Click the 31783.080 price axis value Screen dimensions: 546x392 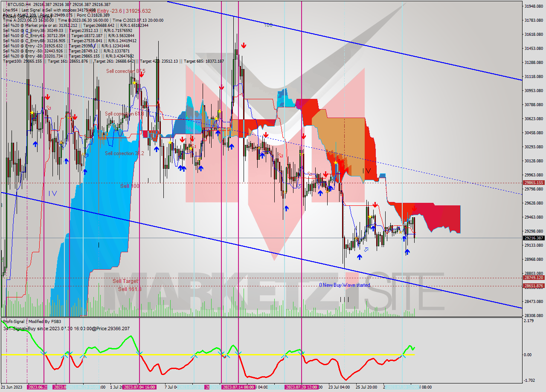(534, 20)
